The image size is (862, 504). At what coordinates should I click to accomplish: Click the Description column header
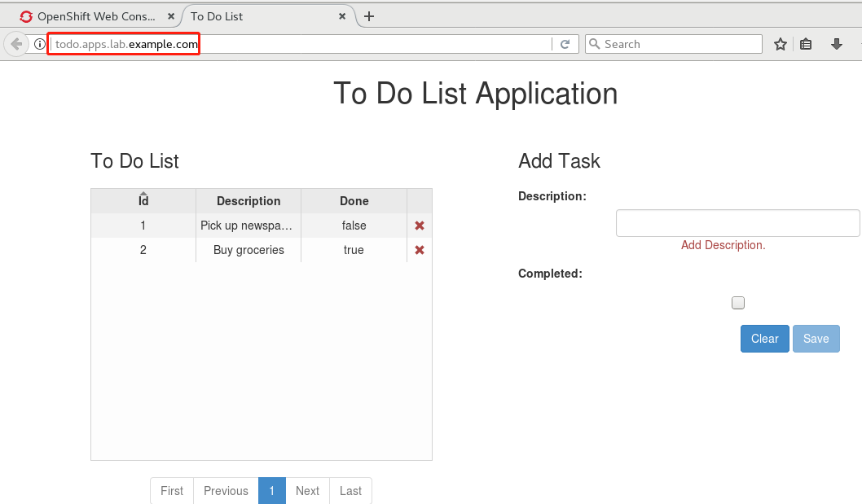(248, 201)
